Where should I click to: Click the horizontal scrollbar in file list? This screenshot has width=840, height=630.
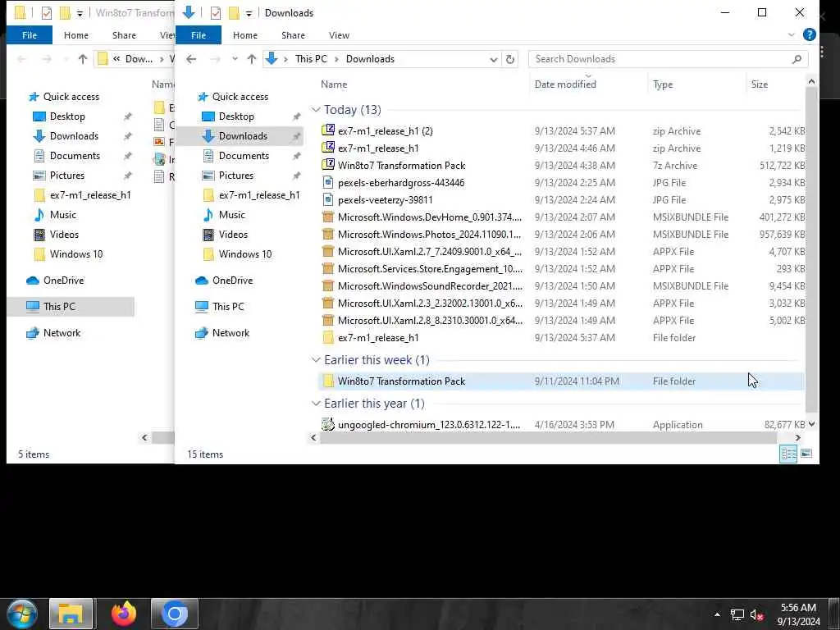coord(547,438)
